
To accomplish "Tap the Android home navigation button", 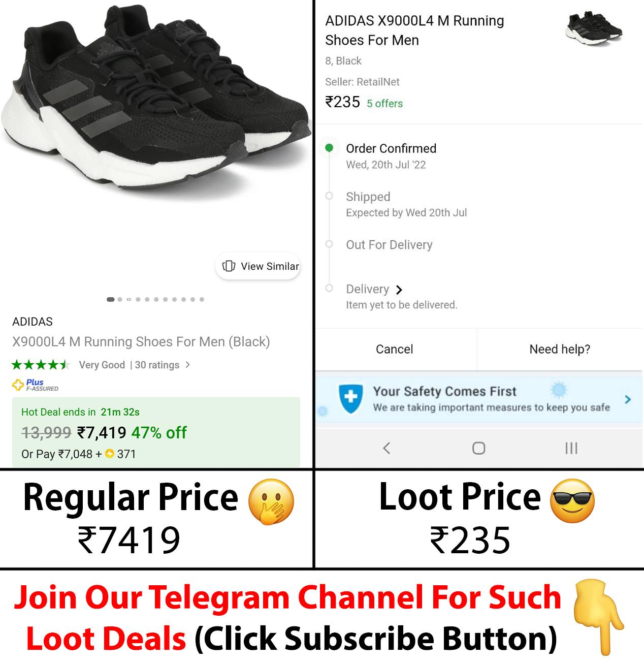I will 478,448.
